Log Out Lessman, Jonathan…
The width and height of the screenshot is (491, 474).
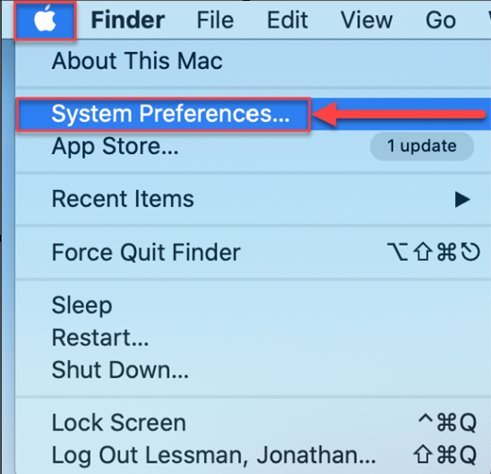253,455
